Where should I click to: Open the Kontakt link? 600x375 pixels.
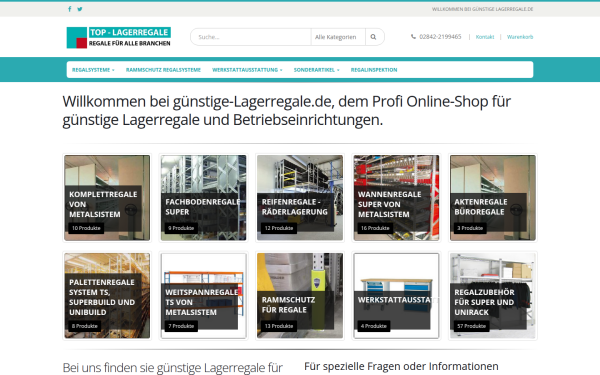[x=485, y=37]
